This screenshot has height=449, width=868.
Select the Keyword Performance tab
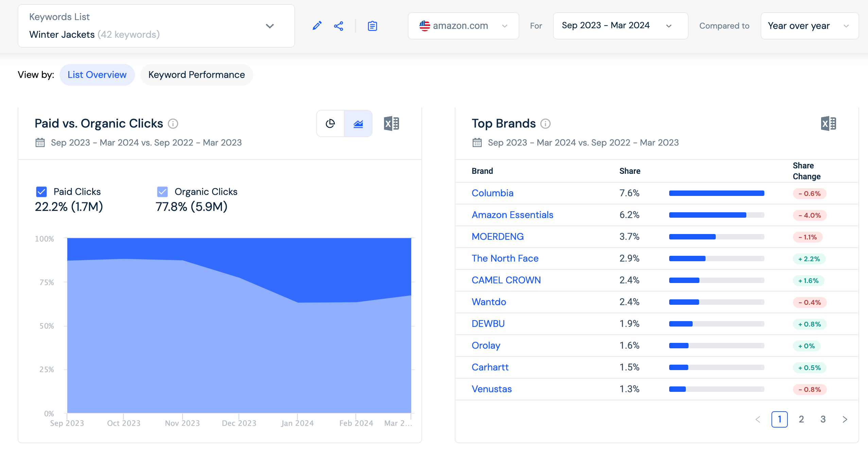[197, 75]
